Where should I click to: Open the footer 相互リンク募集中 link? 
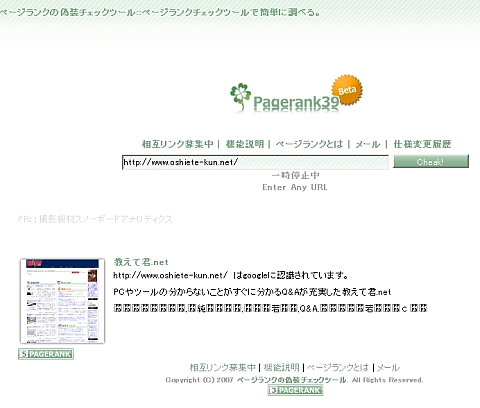tap(223, 367)
